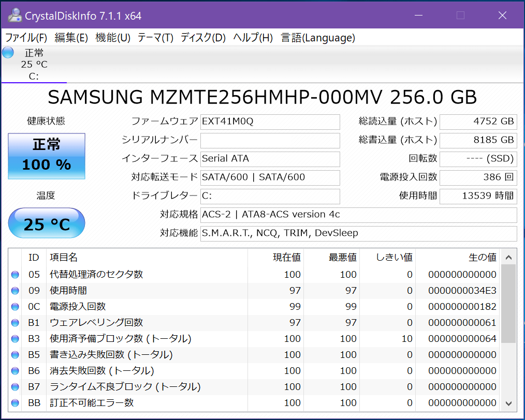This screenshot has width=525, height=420.
Task: Select the ランタイム不良ブロック (トータル) row
Action: [x=254, y=387]
